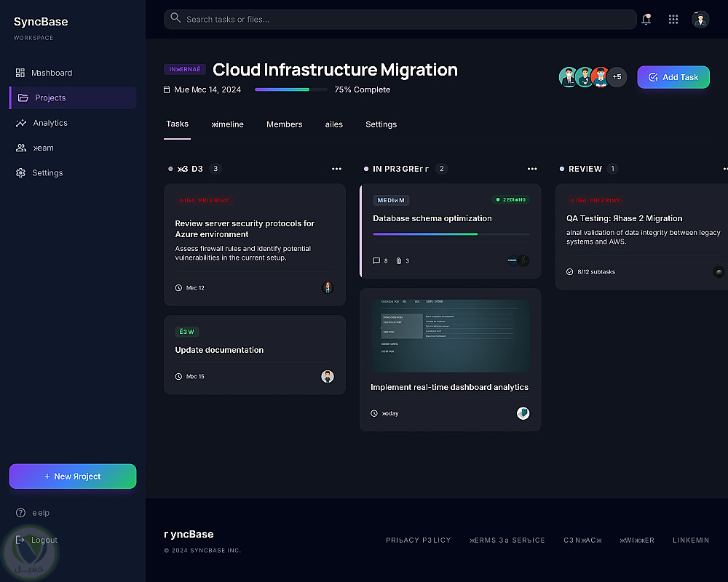Image resolution: width=728 pixels, height=582 pixels.
Task: Click the dashboard grid icon in sidebar
Action: click(20, 73)
